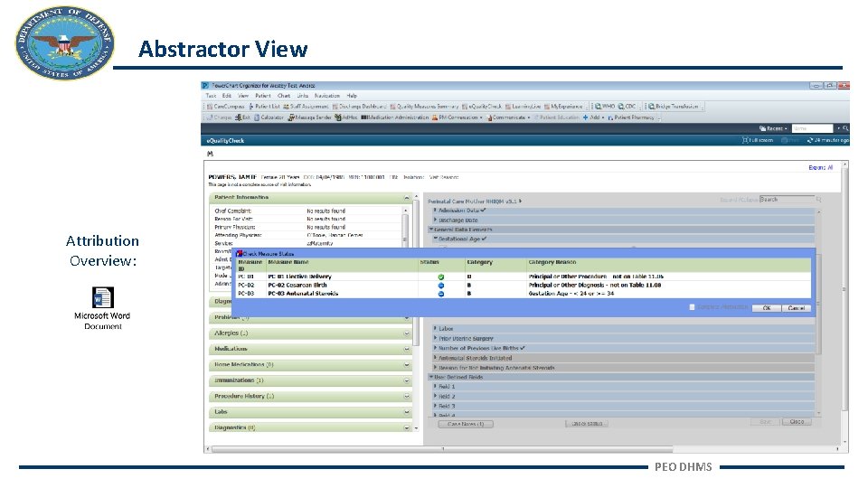Click the patient Name search field
Screen dimensions: 868x488
click(812, 128)
